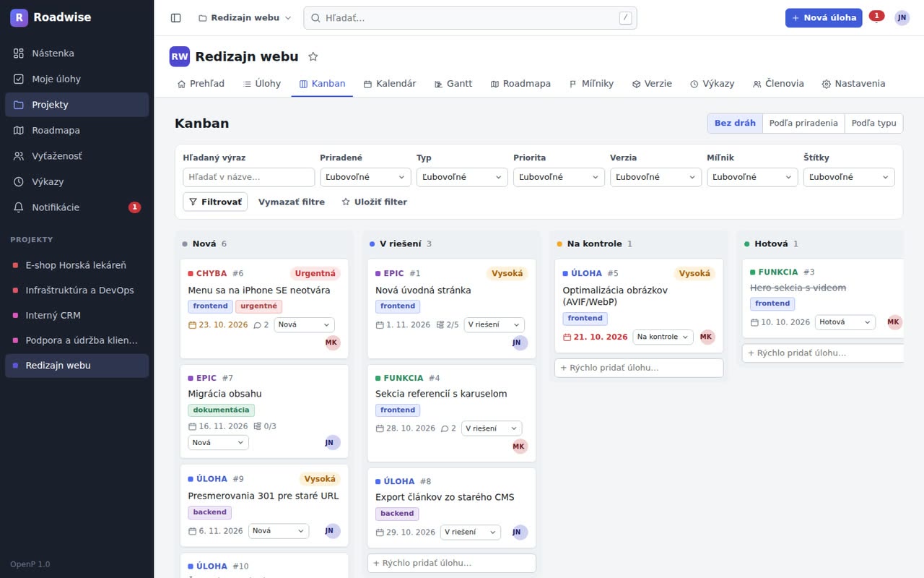924x578 pixels.
Task: Click Vymazať filtre to clear filters
Action: click(292, 202)
